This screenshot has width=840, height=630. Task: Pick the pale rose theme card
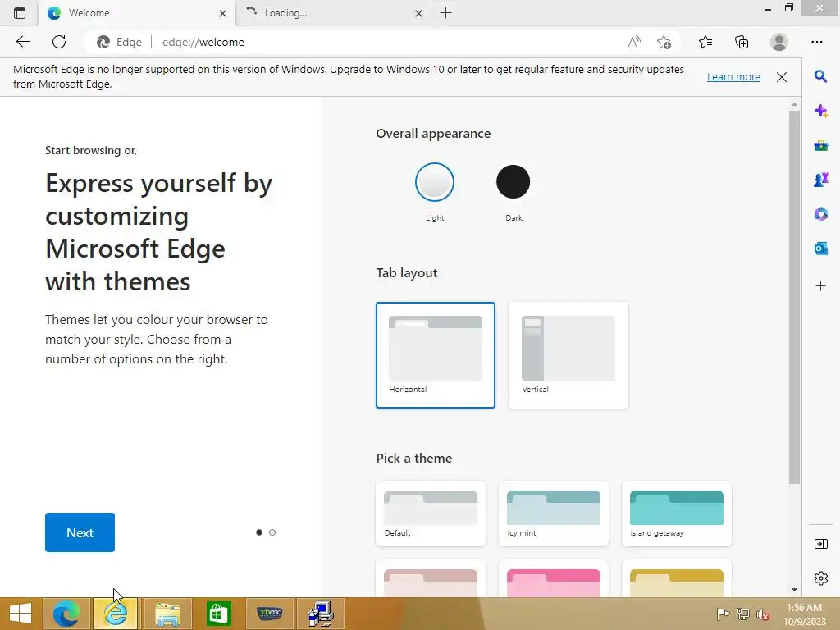click(431, 580)
